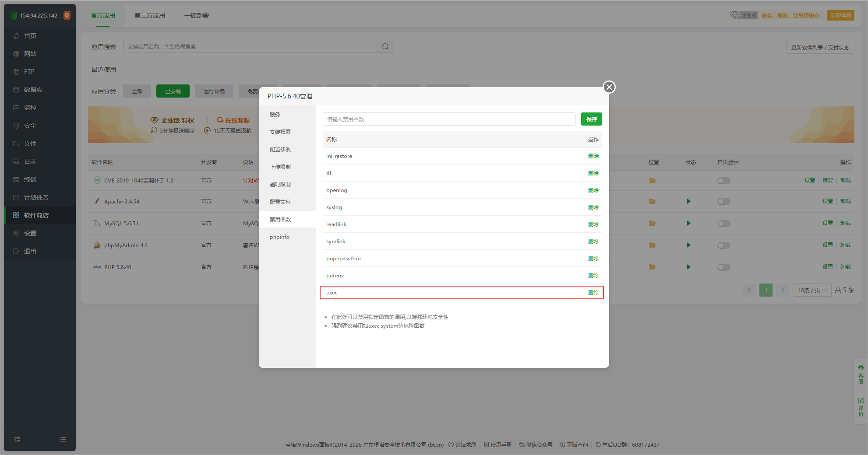This screenshot has width=868, height=455.
Task: Open the Apache folder location icon
Action: coord(652,202)
